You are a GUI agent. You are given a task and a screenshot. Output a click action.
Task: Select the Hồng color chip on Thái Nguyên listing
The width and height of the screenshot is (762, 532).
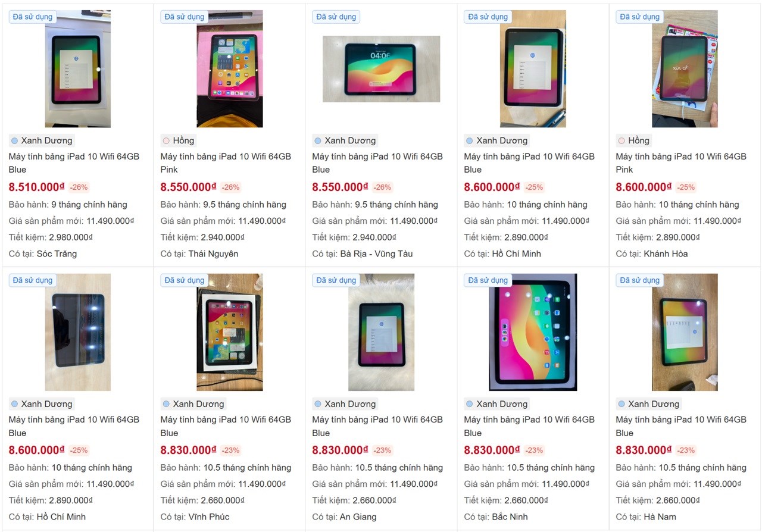click(x=179, y=140)
